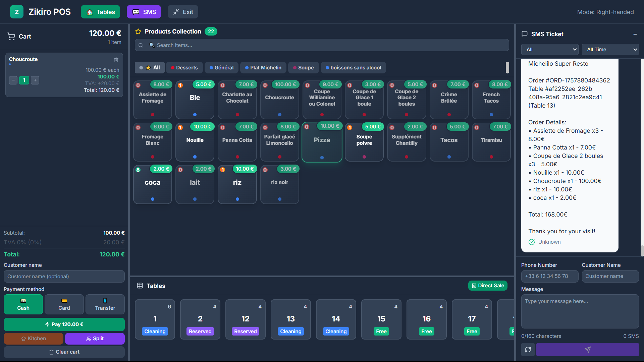
Task: Add riz noir to cart
Action: pos(280,184)
